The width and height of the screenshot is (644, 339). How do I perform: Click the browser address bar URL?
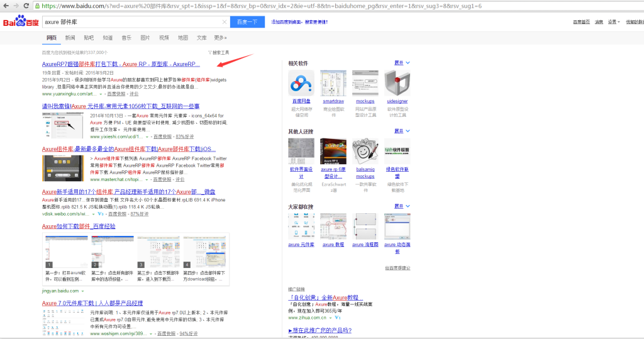tap(262, 6)
